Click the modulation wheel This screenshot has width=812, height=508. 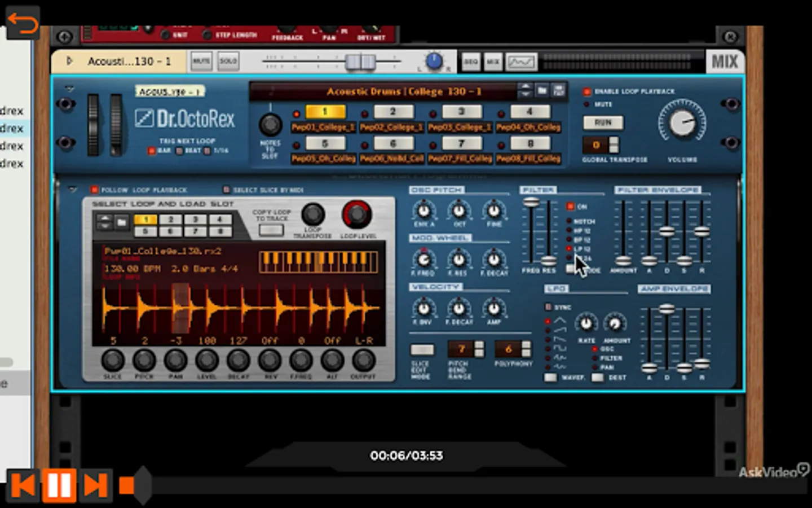(x=116, y=125)
